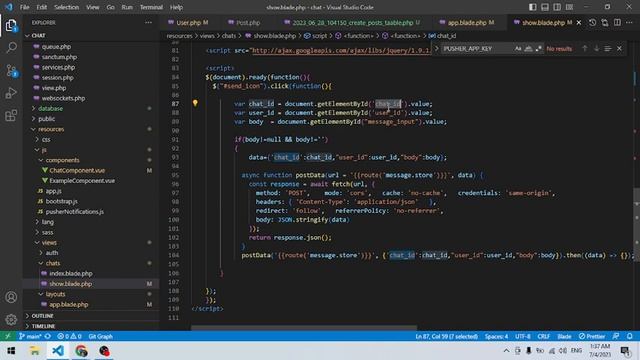
Task: Synchronize changes icon next to main branch
Action: click(x=48, y=336)
